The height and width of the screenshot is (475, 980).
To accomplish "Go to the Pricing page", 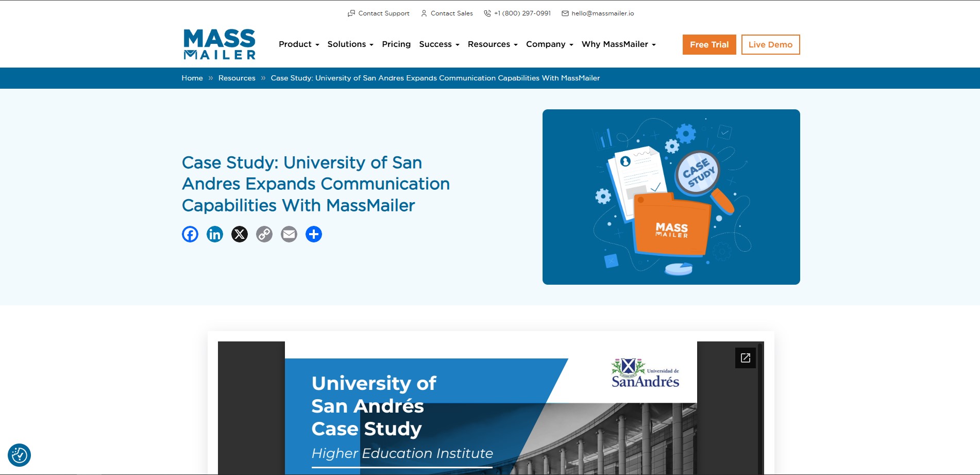I will coord(396,44).
